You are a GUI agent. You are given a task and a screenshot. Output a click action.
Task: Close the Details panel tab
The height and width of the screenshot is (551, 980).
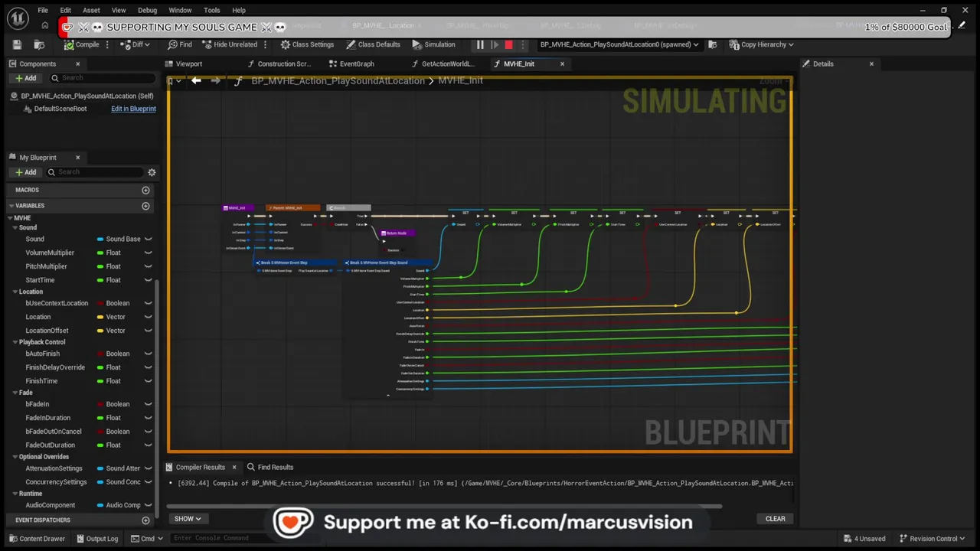871,64
